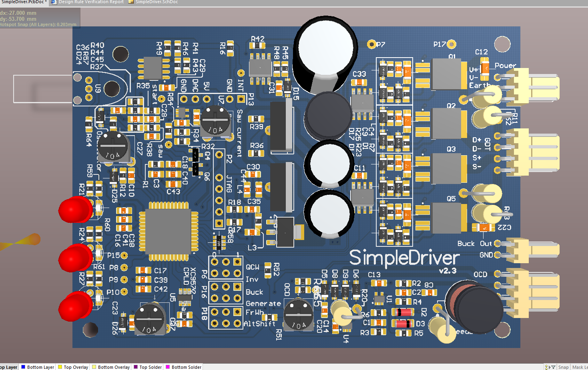Click the Bottom Layer blue color swatch
588x370 pixels.
(23, 367)
